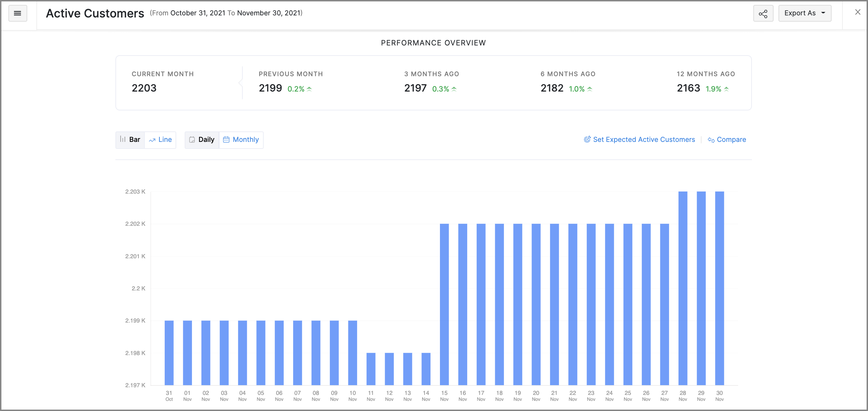Image resolution: width=868 pixels, height=411 pixels.
Task: Click the share icon button
Action: [x=763, y=13]
